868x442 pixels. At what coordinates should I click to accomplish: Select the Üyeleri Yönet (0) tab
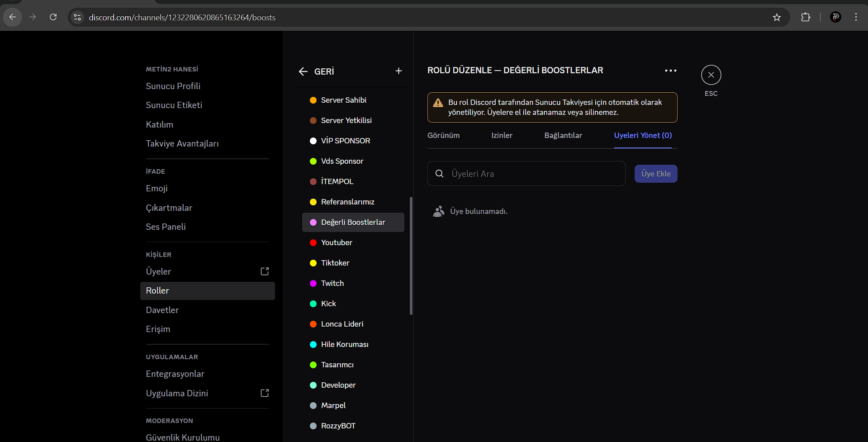pyautogui.click(x=643, y=135)
